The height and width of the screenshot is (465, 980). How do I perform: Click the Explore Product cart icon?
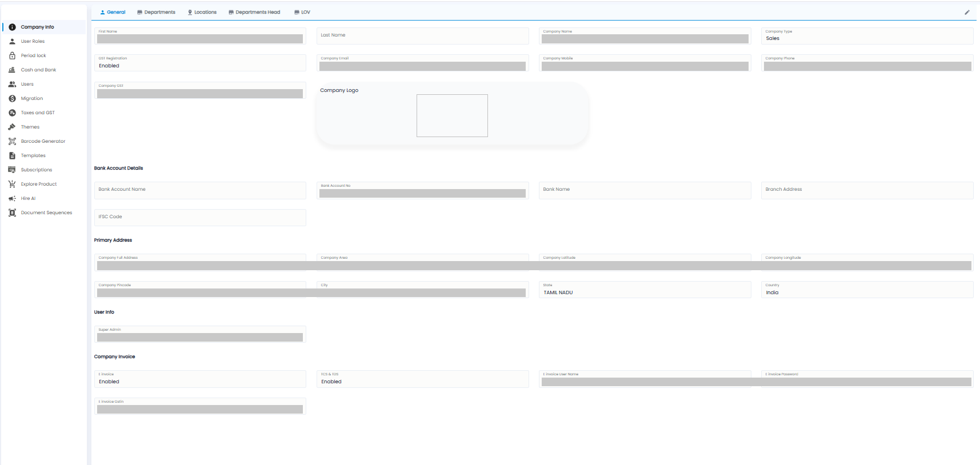[12, 184]
